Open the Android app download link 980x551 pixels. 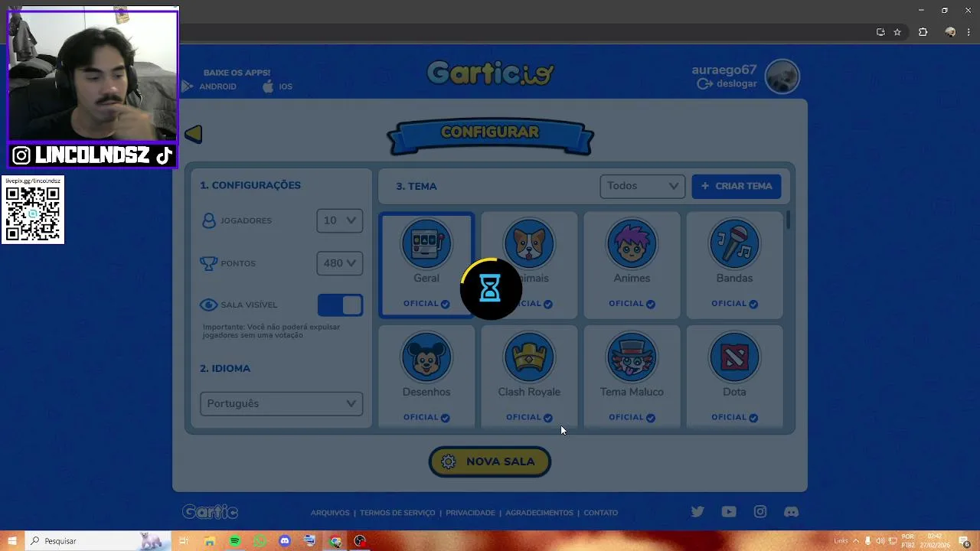(x=209, y=86)
